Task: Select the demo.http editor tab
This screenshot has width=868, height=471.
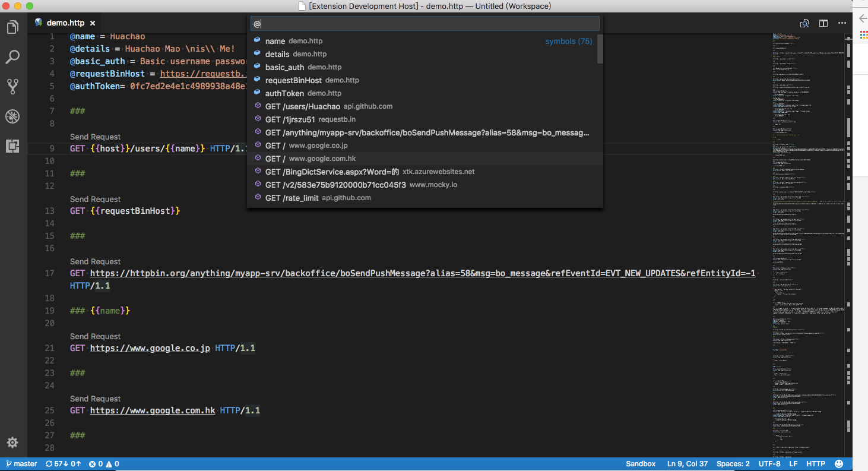Action: point(65,23)
